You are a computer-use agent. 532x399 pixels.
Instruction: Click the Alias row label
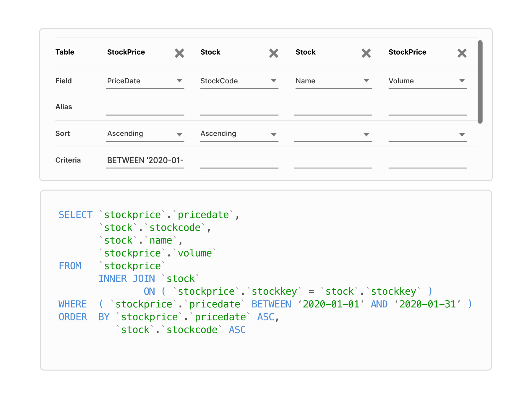click(64, 107)
